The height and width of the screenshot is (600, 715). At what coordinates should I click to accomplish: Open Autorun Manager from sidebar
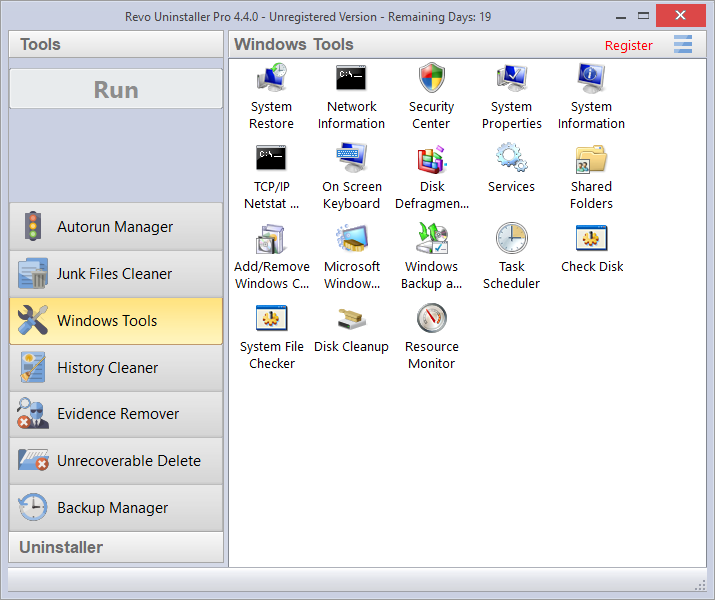pyautogui.click(x=116, y=227)
